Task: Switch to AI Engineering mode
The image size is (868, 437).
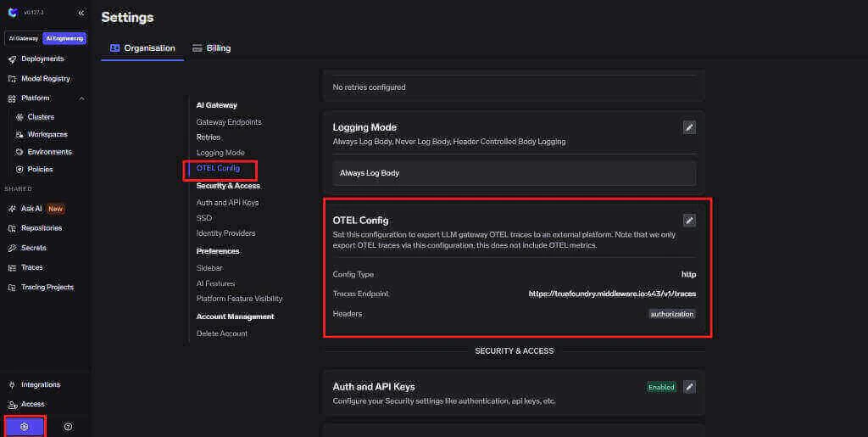Action: point(64,38)
